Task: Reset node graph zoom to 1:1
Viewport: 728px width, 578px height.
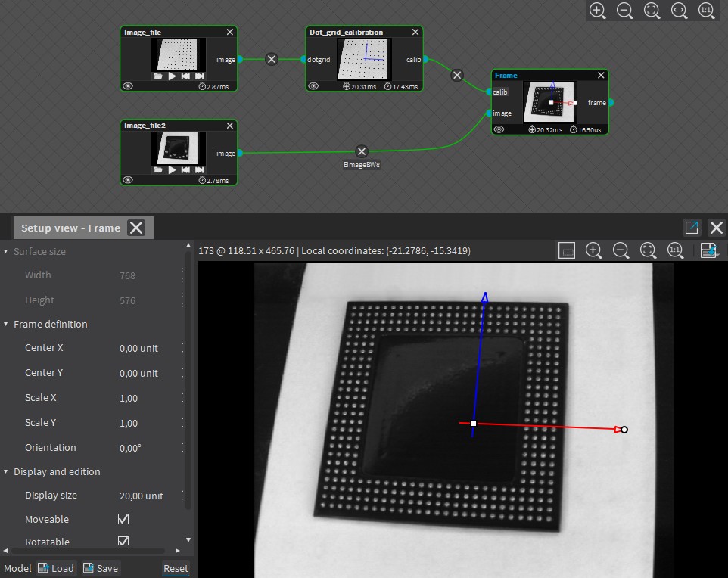Action: click(706, 11)
